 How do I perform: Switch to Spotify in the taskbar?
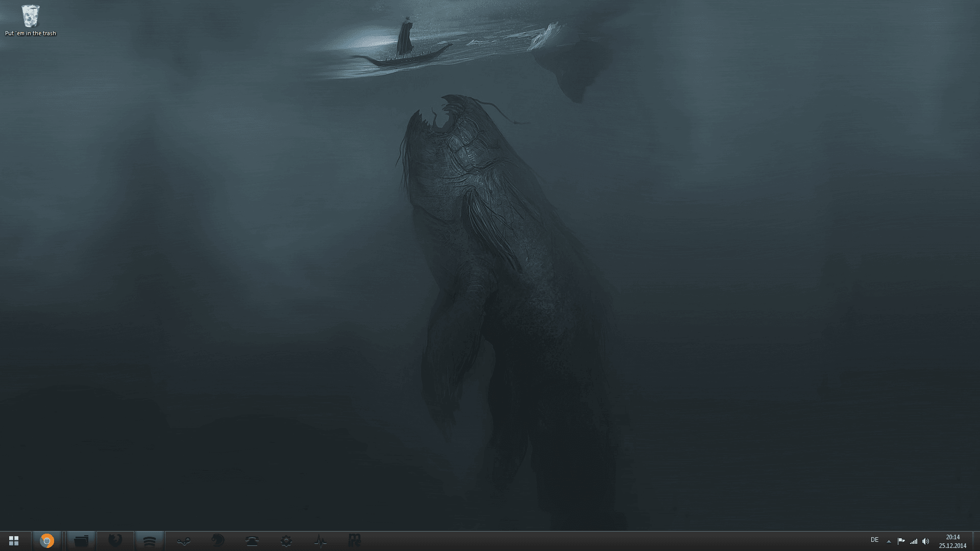point(150,541)
